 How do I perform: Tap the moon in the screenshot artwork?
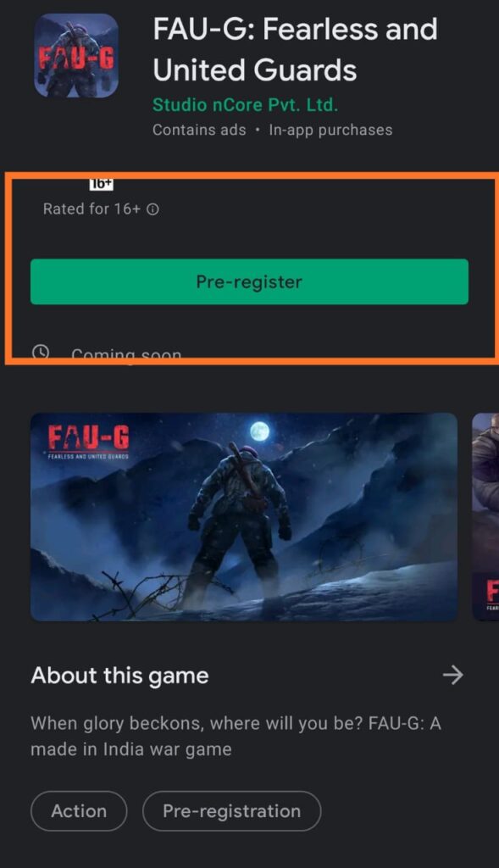coord(259,431)
